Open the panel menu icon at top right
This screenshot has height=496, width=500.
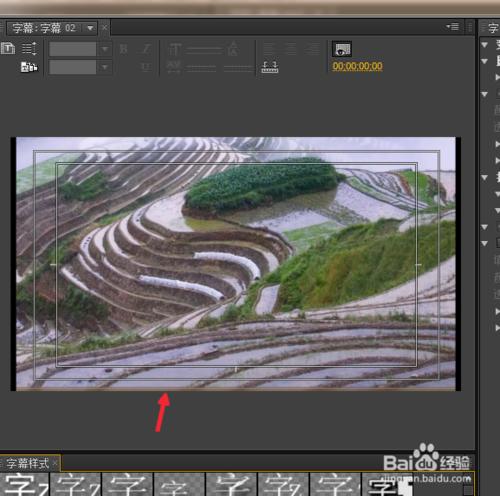coord(453,27)
